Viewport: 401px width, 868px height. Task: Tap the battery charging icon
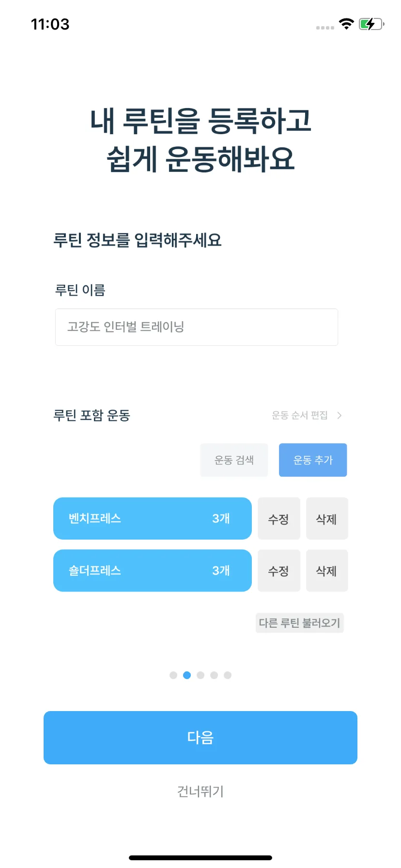click(x=371, y=24)
